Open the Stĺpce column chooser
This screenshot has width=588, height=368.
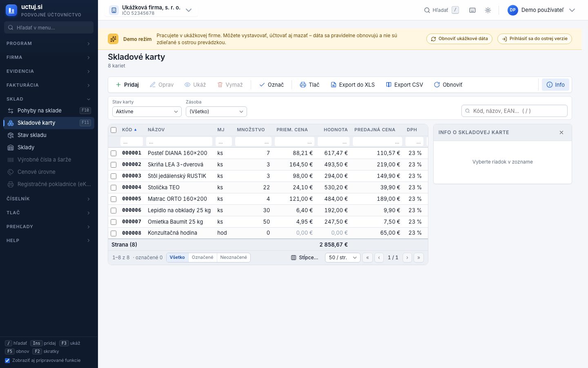coord(305,258)
